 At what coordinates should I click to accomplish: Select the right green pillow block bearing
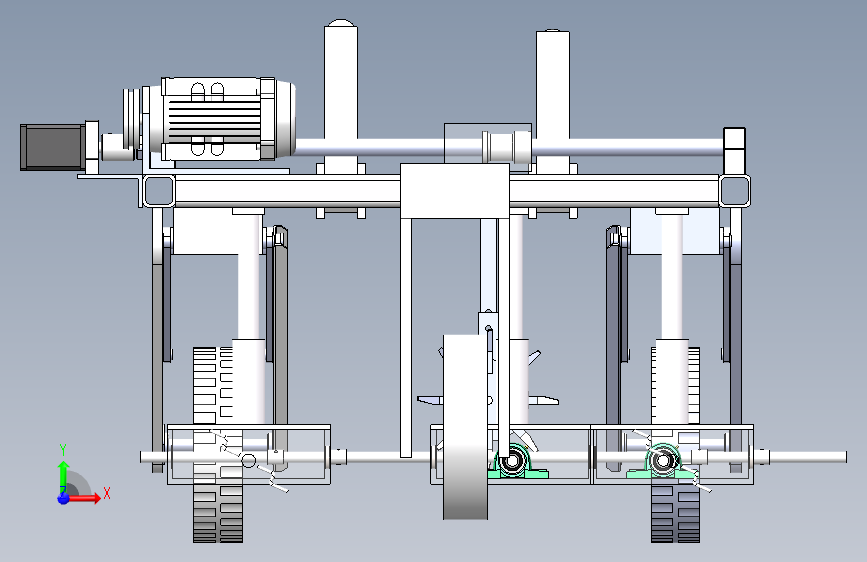pos(662,461)
